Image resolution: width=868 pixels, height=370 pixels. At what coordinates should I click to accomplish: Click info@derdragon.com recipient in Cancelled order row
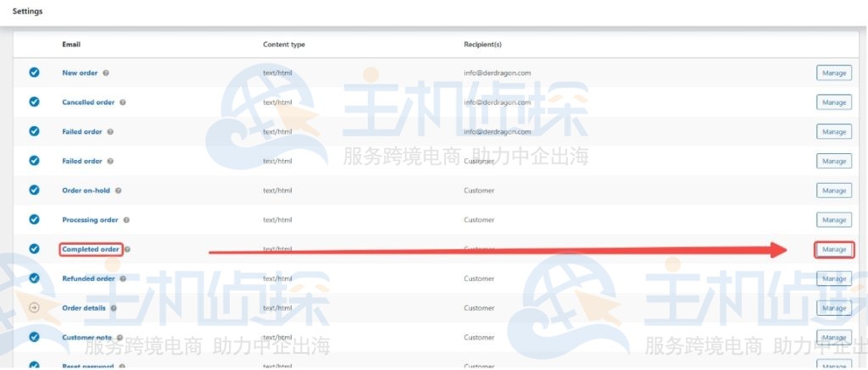click(x=497, y=102)
